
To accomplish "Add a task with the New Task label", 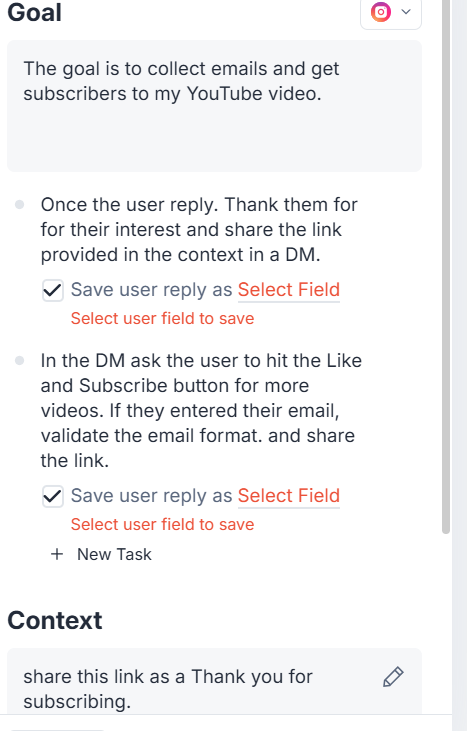I will [x=114, y=554].
